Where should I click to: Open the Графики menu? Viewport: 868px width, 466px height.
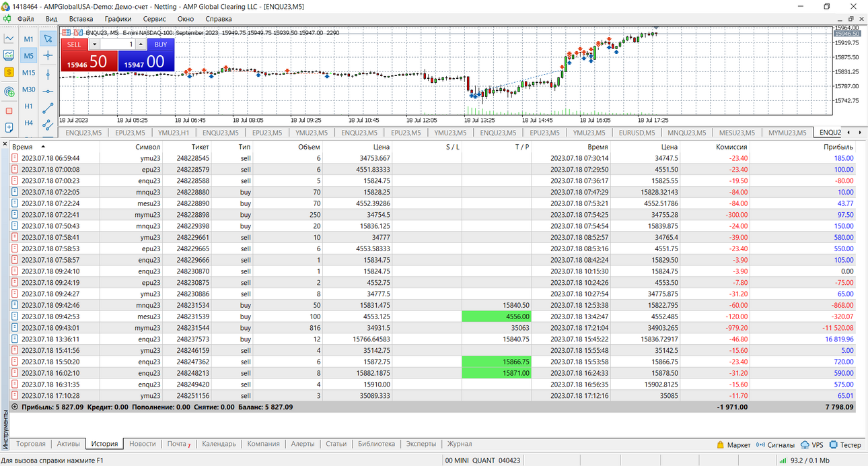[x=118, y=19]
